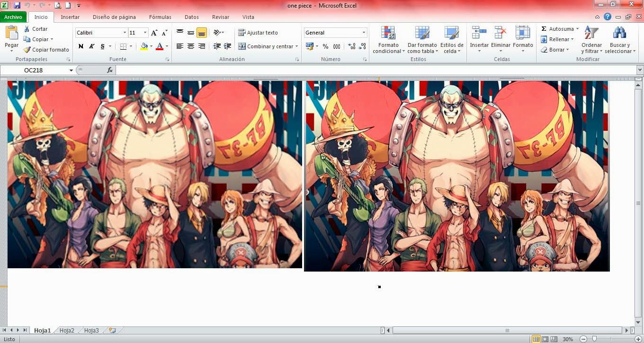Toggle bold N formatting
The image size is (644, 343).
(x=81, y=46)
